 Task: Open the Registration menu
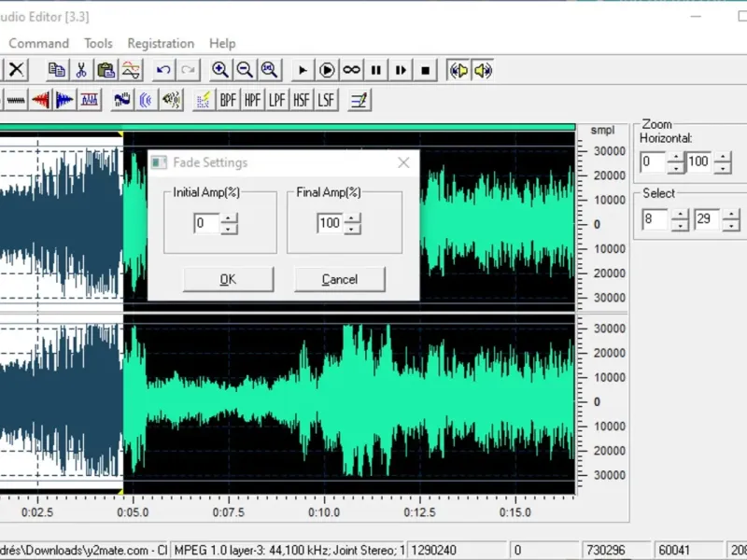coord(161,43)
